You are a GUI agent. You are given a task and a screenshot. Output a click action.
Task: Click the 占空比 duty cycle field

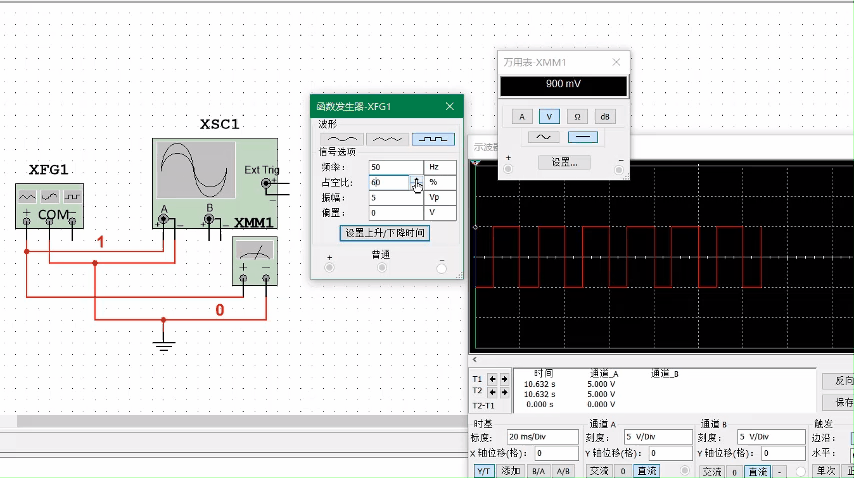(389, 182)
